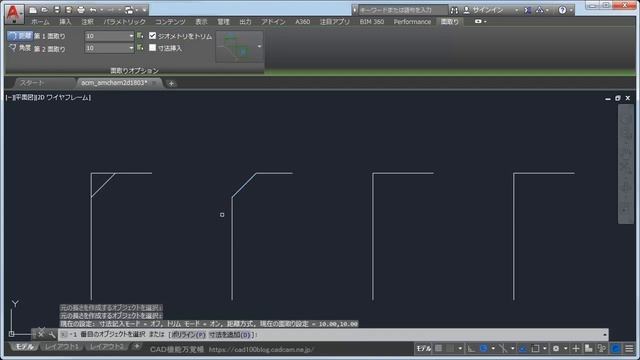Image resolution: width=640 pixels, height=360 pixels.
Task: Open the アドイン ribbon tab
Action: coord(273,22)
